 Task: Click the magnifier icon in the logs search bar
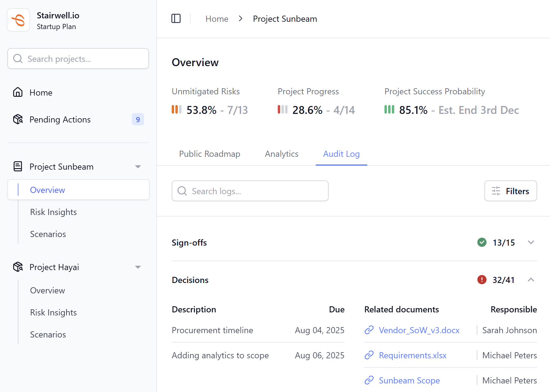tap(182, 191)
